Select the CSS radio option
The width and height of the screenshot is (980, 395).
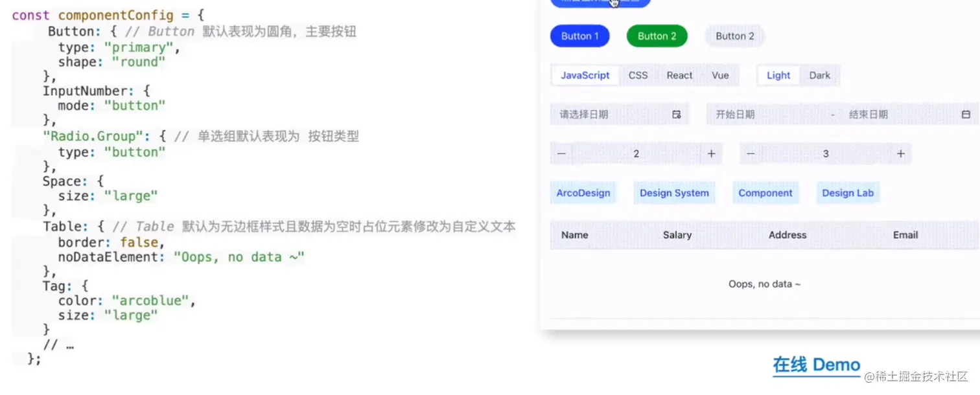638,75
